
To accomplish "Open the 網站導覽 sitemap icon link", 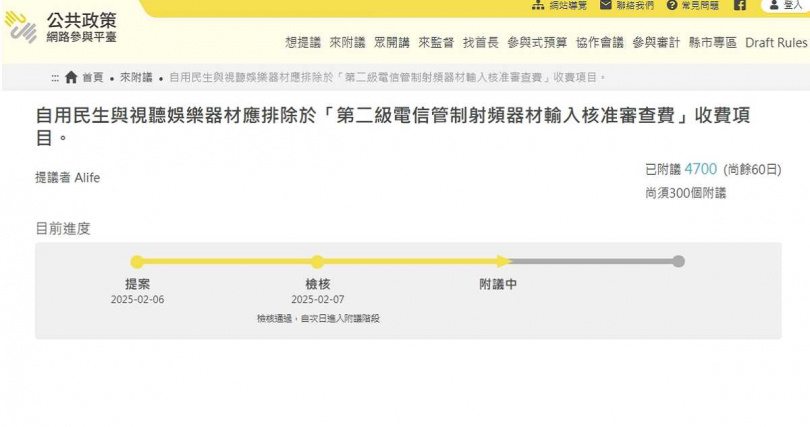I will click(x=538, y=5).
